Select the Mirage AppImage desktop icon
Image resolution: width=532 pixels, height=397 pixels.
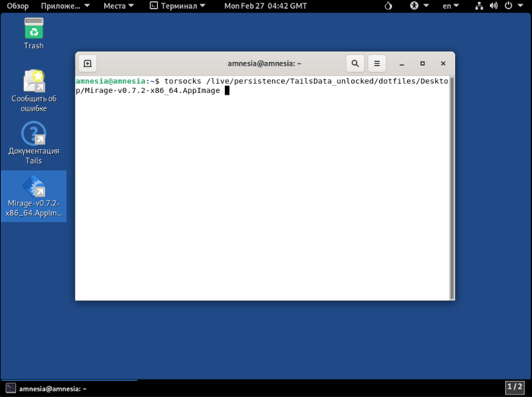coord(34,196)
